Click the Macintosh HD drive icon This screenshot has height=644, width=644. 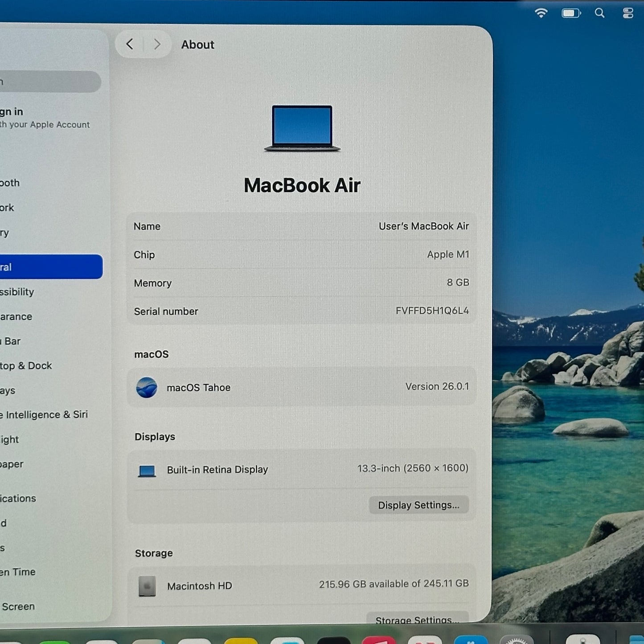point(147,586)
